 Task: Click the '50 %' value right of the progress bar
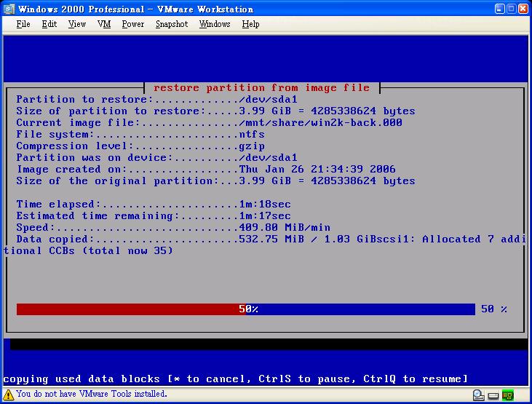click(x=494, y=309)
